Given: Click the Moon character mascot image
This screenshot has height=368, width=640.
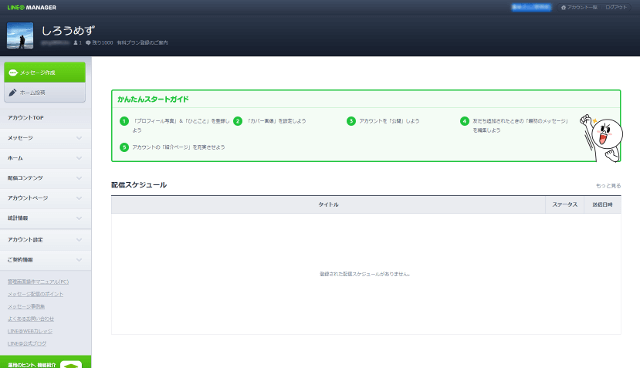Looking at the screenshot, I should [x=601, y=138].
